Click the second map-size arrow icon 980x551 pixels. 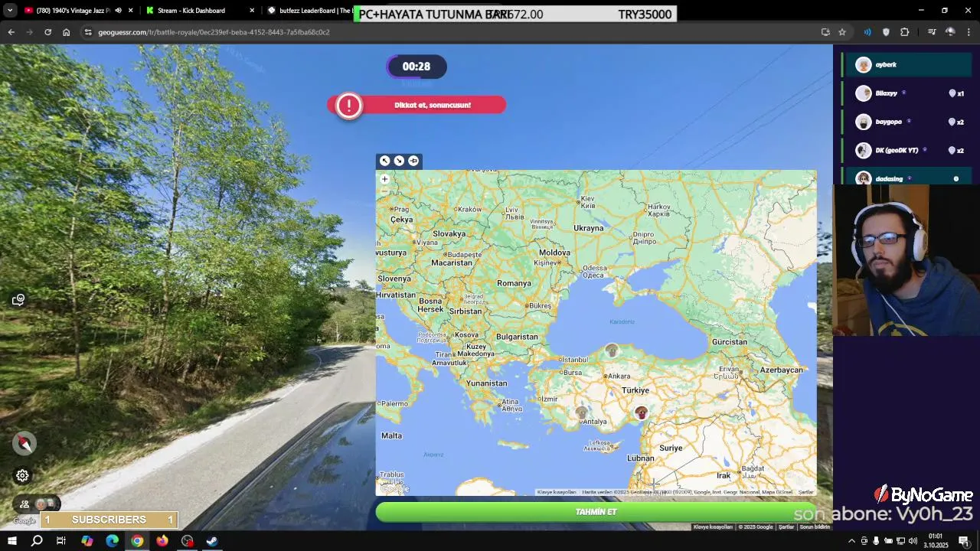pos(399,161)
